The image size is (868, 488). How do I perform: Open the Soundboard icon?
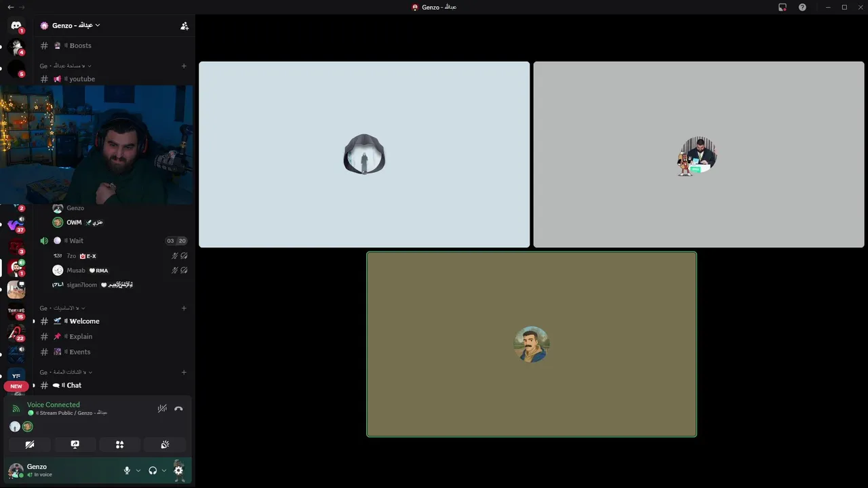coord(165,445)
